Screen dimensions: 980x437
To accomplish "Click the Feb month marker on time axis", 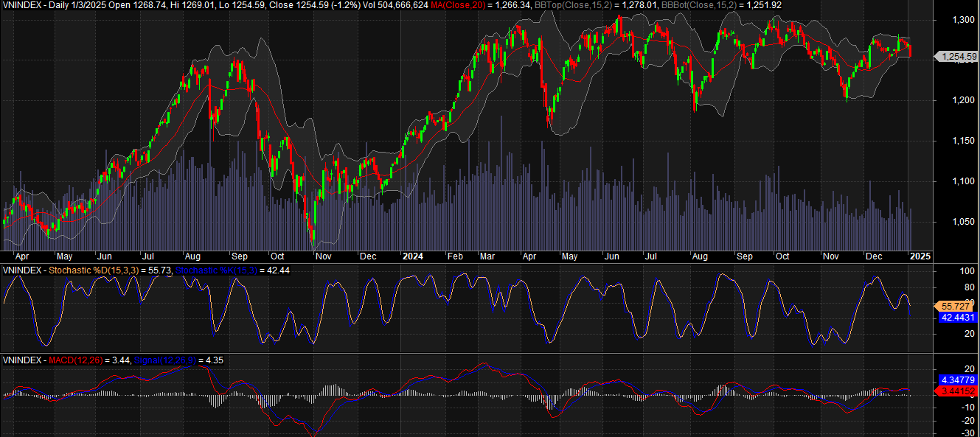I will tap(454, 256).
